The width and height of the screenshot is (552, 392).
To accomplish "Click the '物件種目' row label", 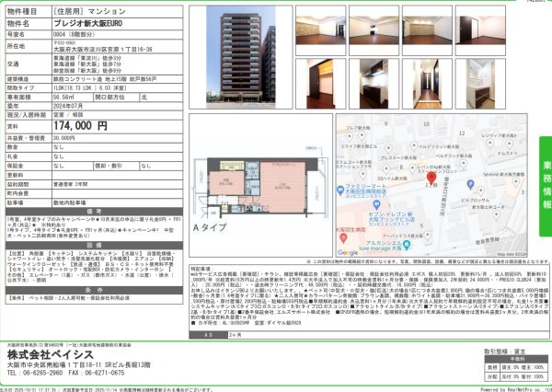I will point(22,11).
